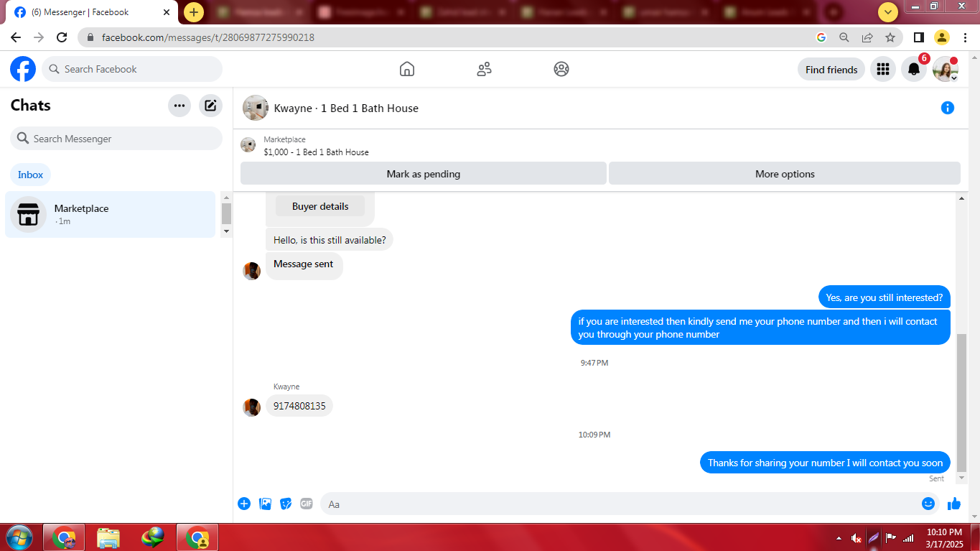The width and height of the screenshot is (980, 551).
Task: Share this page icon in address bar
Action: [867, 37]
